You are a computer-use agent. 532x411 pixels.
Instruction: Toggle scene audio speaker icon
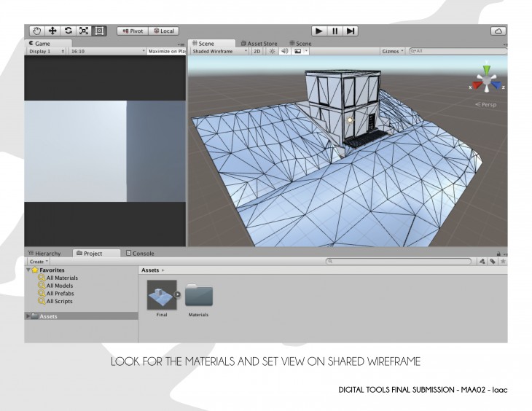(284, 52)
